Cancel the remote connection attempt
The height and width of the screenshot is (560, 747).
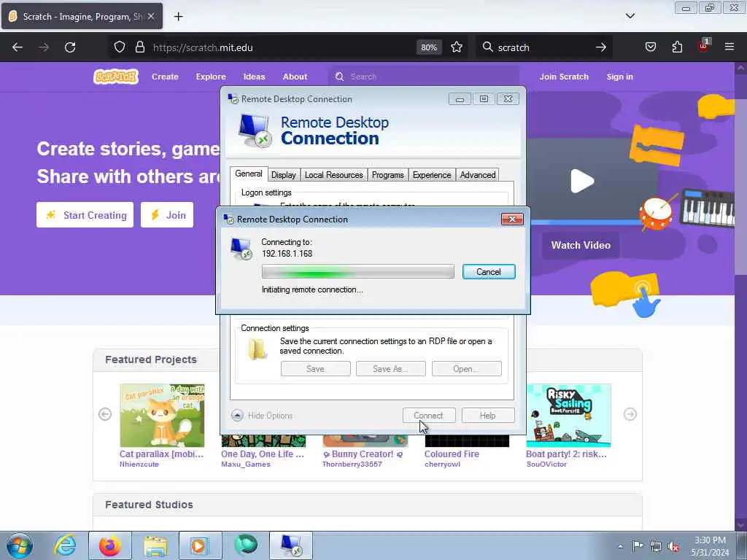tap(488, 272)
